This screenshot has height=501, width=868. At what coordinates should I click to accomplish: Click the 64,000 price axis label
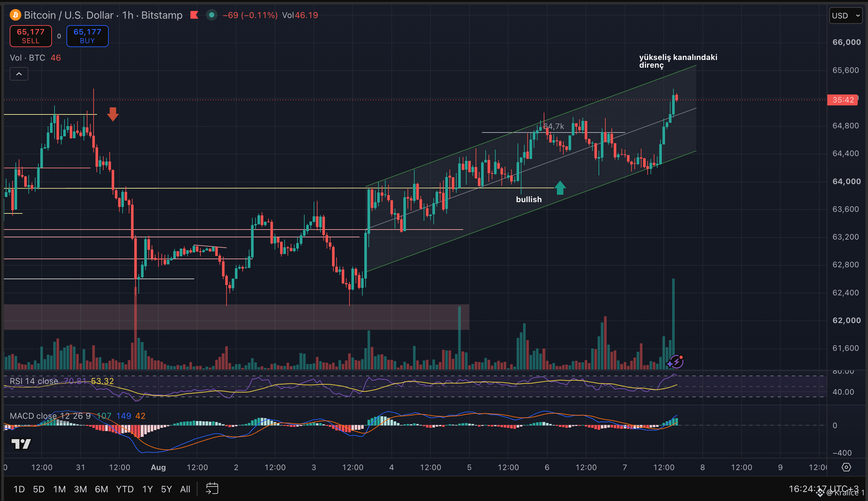[x=846, y=181]
